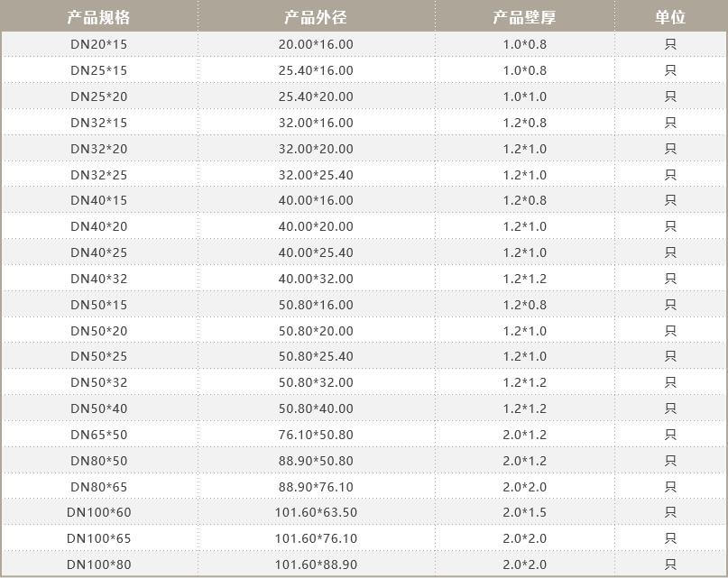Click the DN25*20 specification cell
The height and width of the screenshot is (578, 728).
click(99, 96)
